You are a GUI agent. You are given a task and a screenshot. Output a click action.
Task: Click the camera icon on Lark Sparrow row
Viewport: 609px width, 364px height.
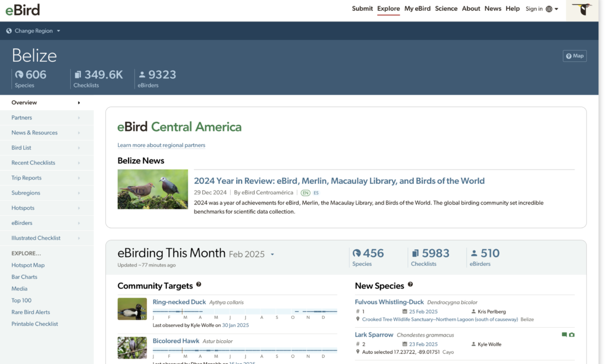pos(572,334)
